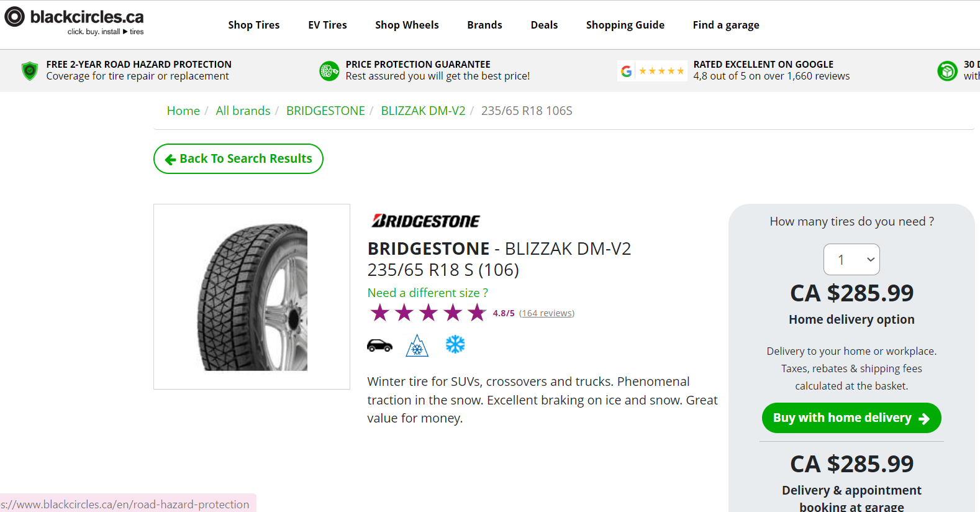Click the price protection guarantee icon
Viewport: 980px width, 512px height.
329,71
